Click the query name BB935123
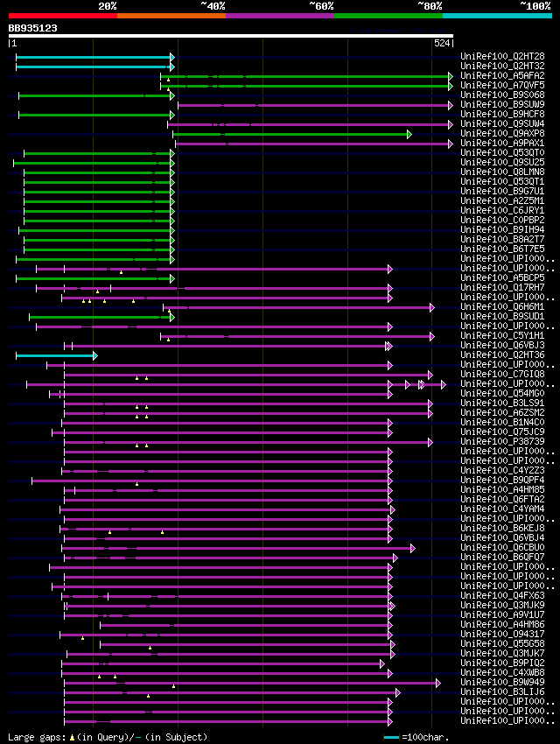560x744 pixels. click(x=32, y=28)
